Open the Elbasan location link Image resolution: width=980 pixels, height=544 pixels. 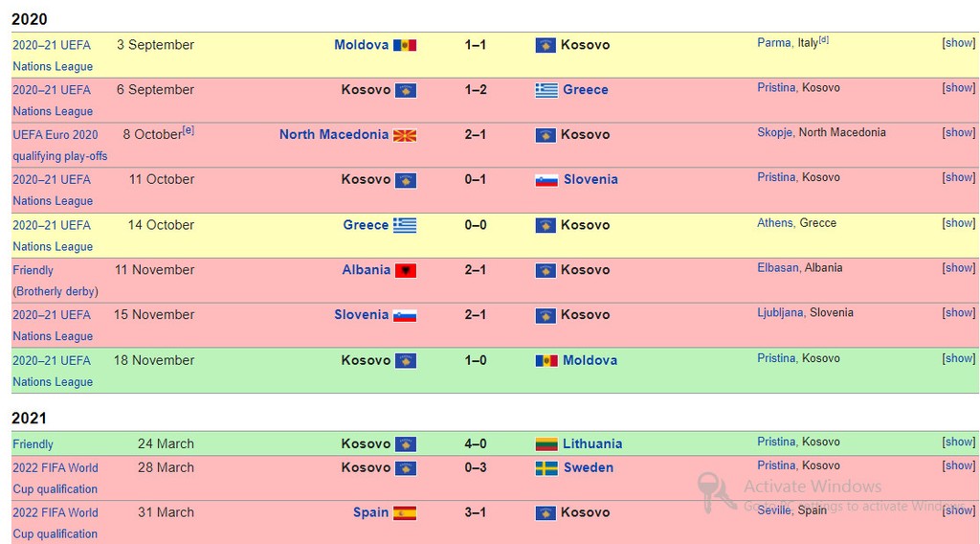pos(777,267)
